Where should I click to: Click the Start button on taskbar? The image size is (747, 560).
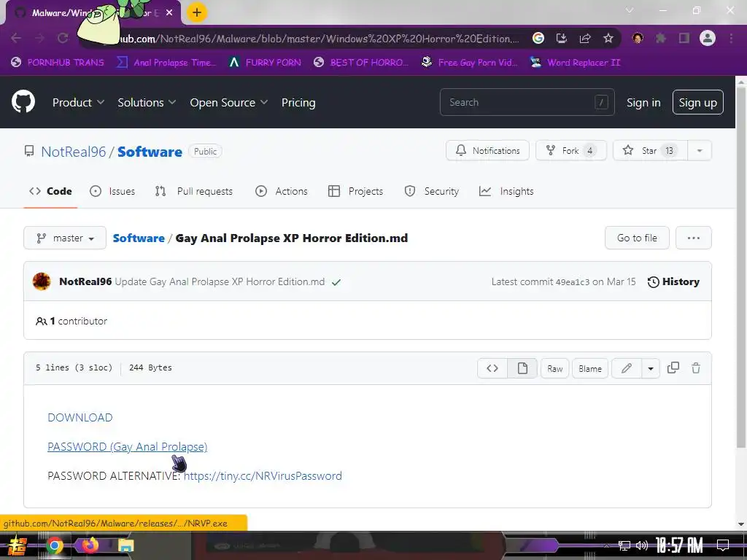point(17,545)
